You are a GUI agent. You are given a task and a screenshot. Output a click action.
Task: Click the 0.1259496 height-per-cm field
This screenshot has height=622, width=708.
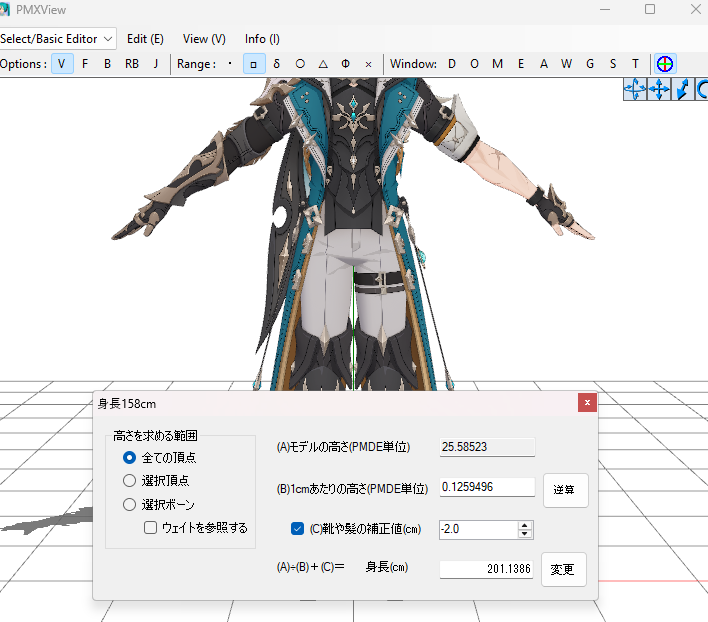click(x=487, y=487)
